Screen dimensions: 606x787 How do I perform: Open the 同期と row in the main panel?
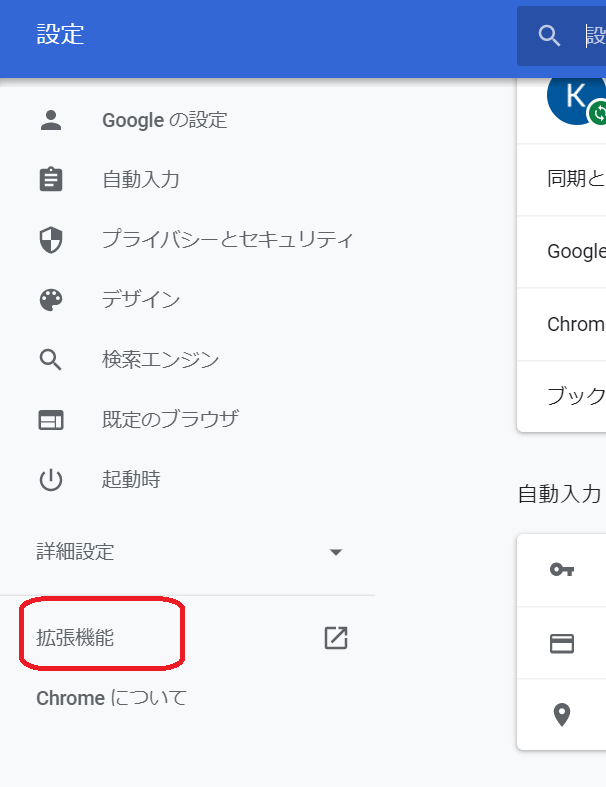click(561, 179)
